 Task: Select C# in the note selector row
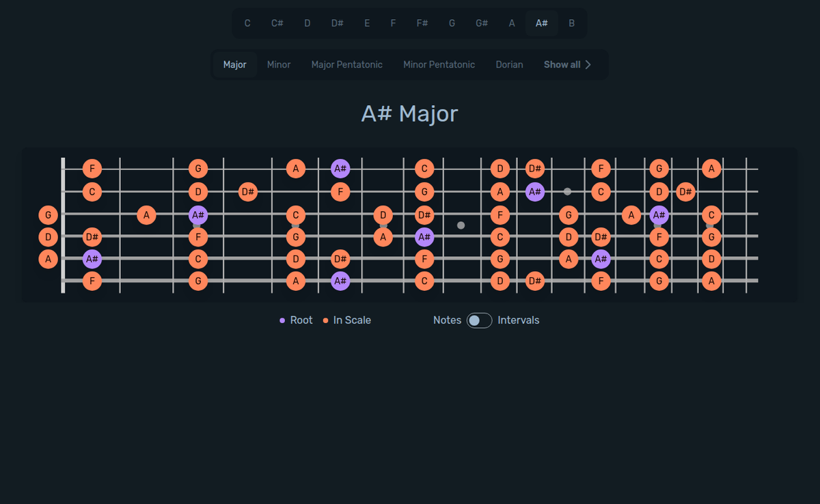point(277,23)
